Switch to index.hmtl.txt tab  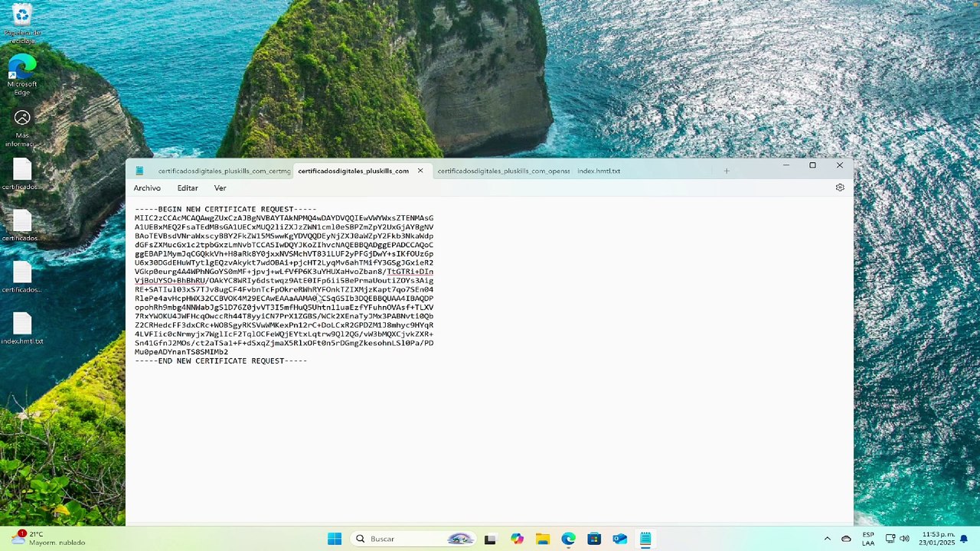[x=599, y=171]
